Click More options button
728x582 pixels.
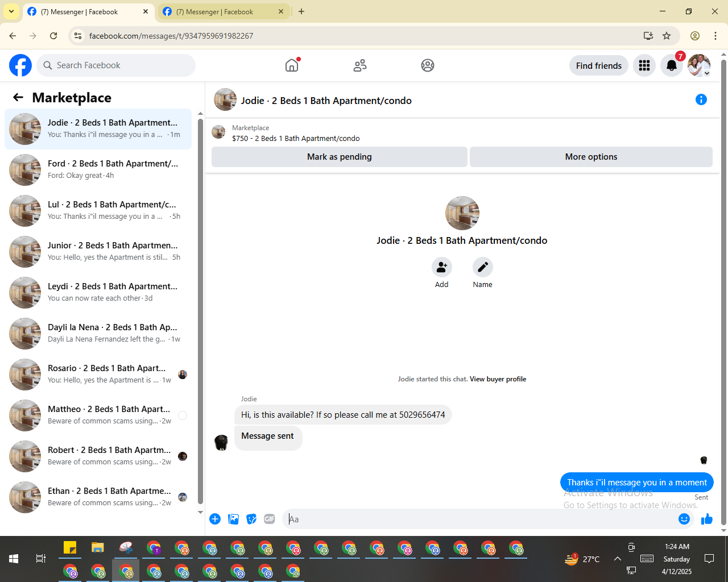tap(591, 157)
